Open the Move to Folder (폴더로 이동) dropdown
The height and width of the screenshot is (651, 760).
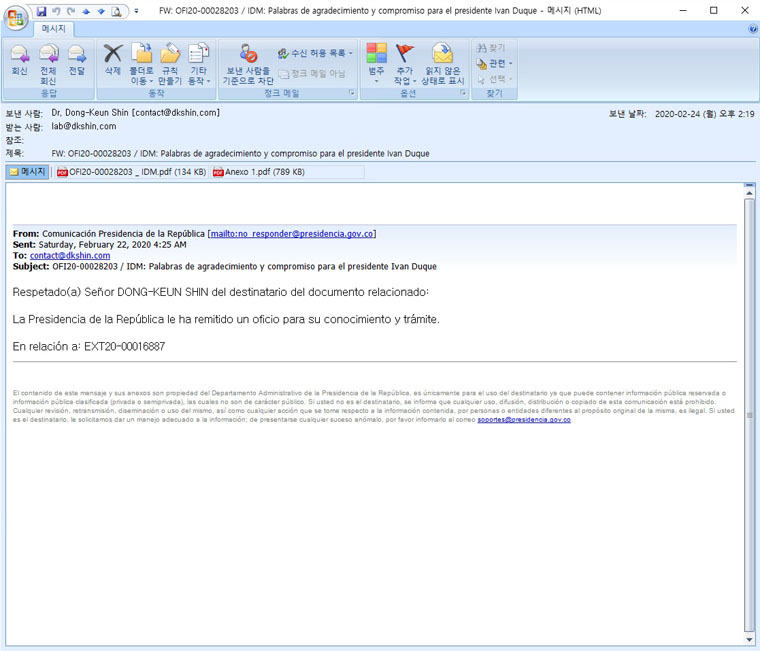(141, 62)
